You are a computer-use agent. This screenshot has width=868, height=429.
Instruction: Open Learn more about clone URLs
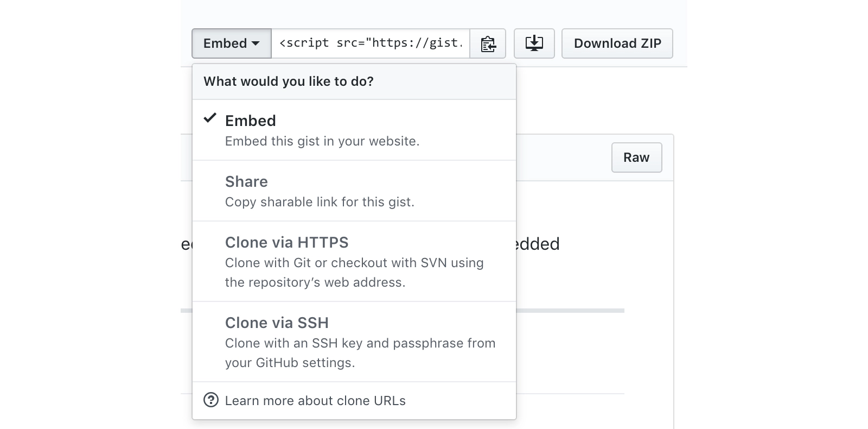pos(315,401)
